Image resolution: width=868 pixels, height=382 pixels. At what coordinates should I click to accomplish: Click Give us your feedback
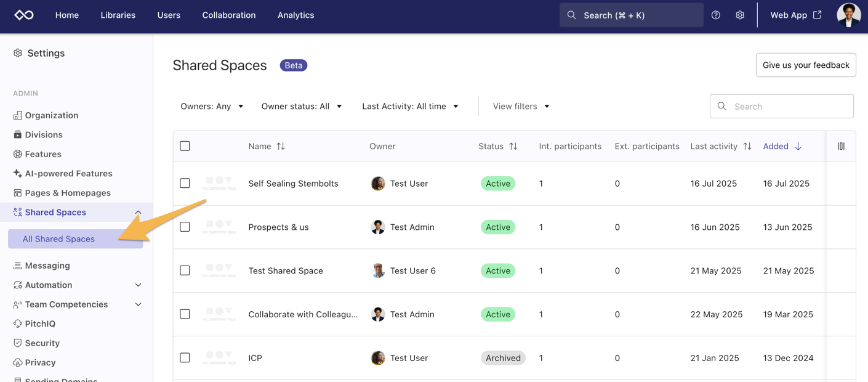pyautogui.click(x=806, y=65)
